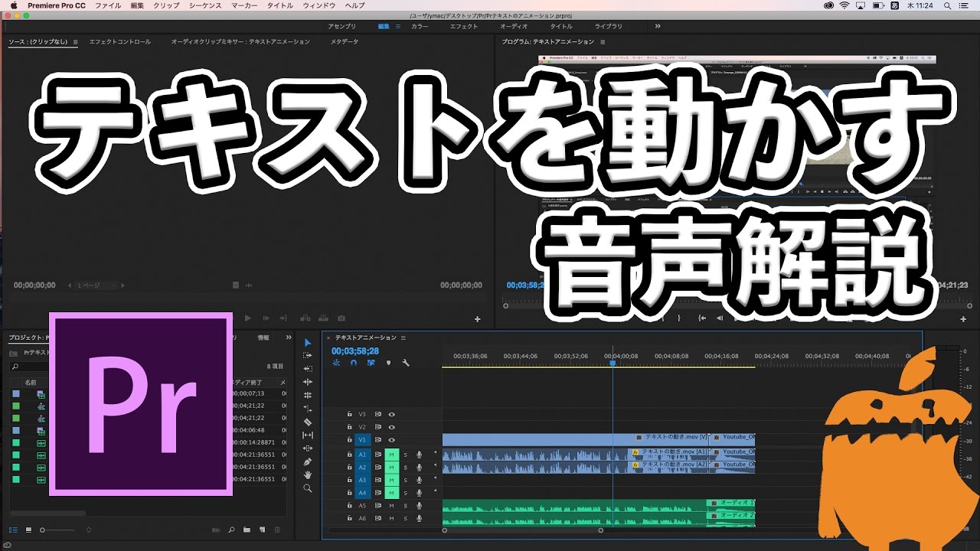
Task: Click the Insert button in Source monitor
Action: [x=305, y=318]
